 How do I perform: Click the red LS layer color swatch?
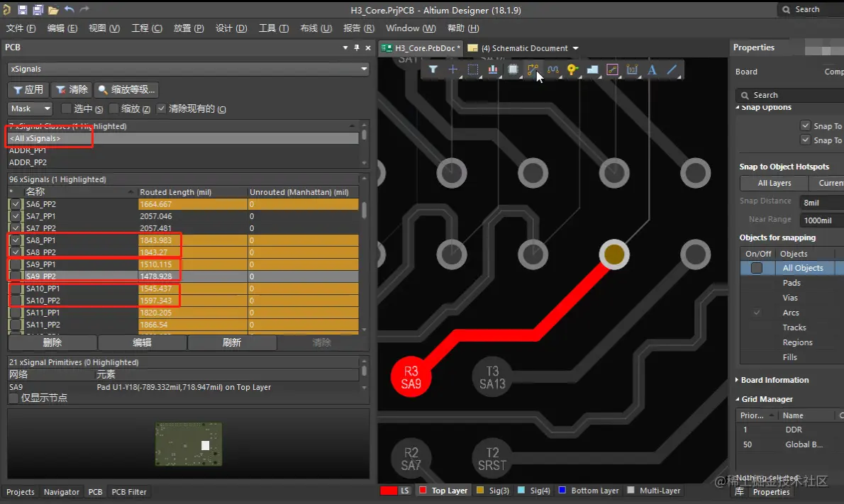click(x=388, y=491)
